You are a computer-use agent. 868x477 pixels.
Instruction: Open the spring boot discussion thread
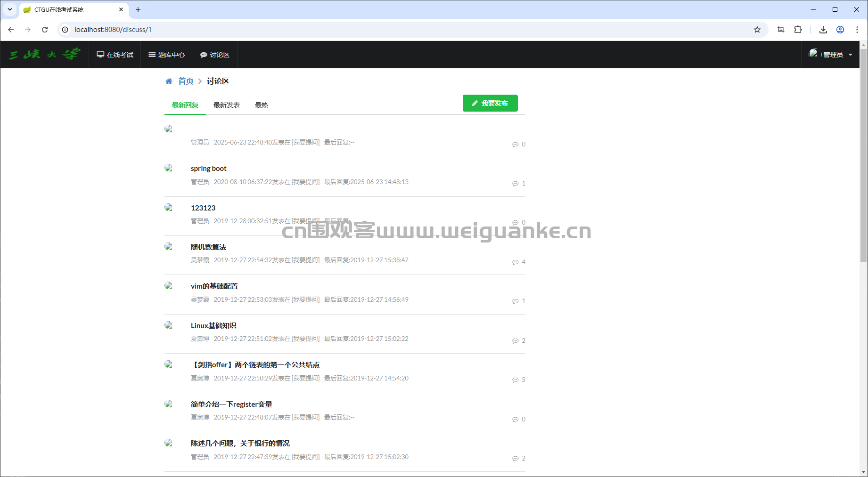tap(208, 168)
